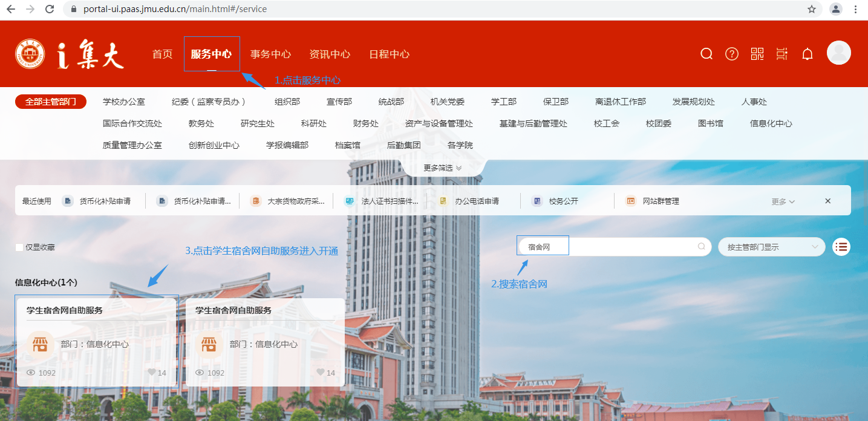
Task: Click the scan icon beside QR code
Action: (782, 54)
